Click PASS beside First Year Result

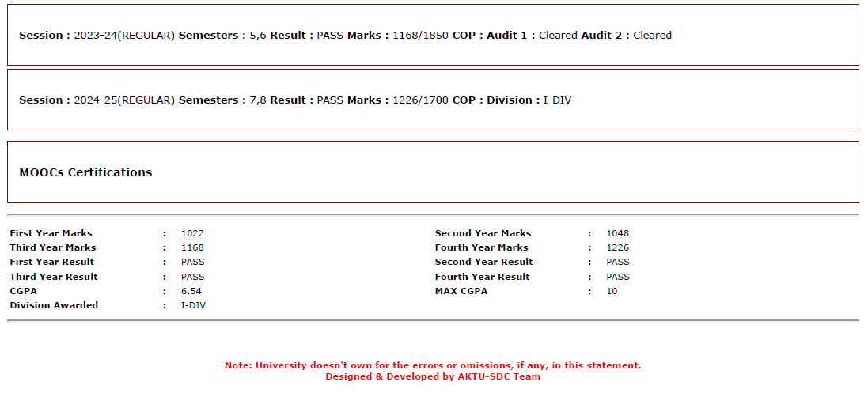[192, 262]
